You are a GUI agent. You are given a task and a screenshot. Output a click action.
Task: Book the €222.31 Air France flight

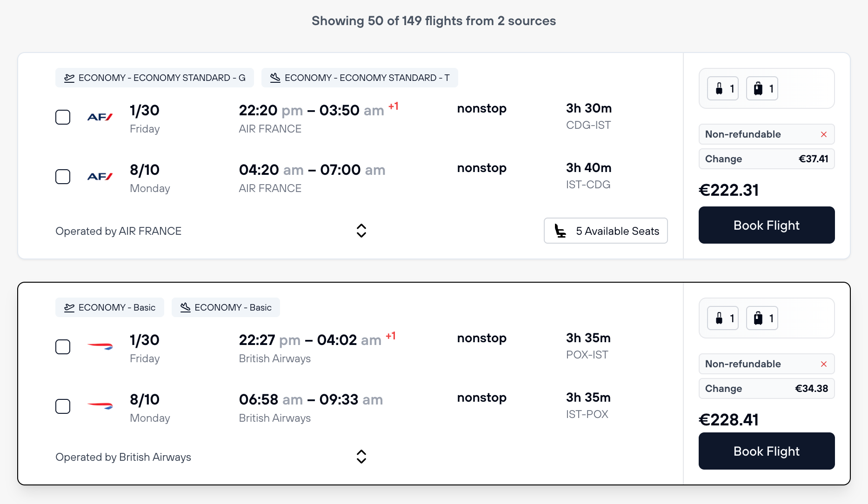766,225
